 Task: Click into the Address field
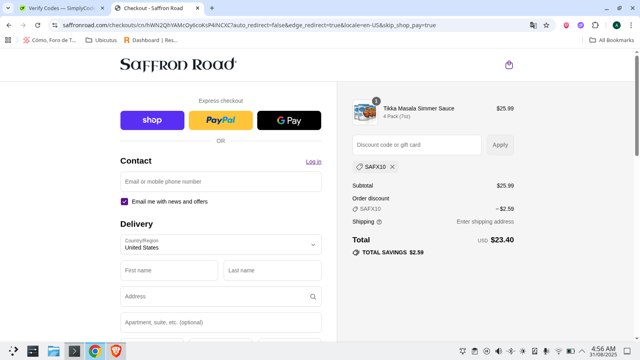pos(221,297)
